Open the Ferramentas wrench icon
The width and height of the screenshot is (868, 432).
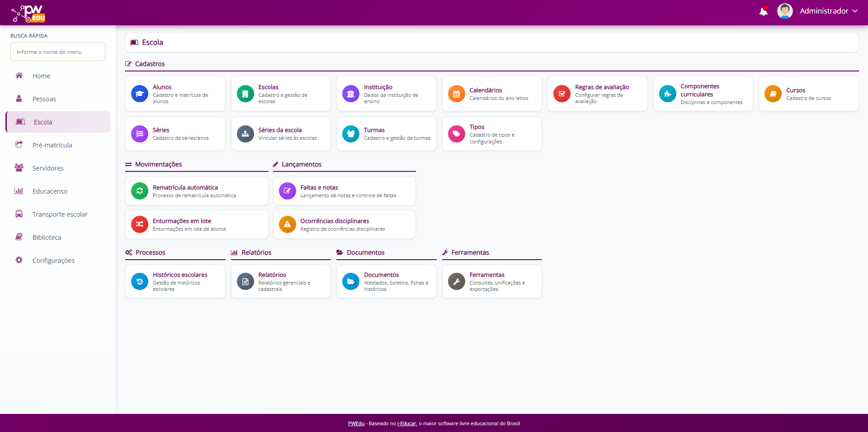[x=456, y=281]
